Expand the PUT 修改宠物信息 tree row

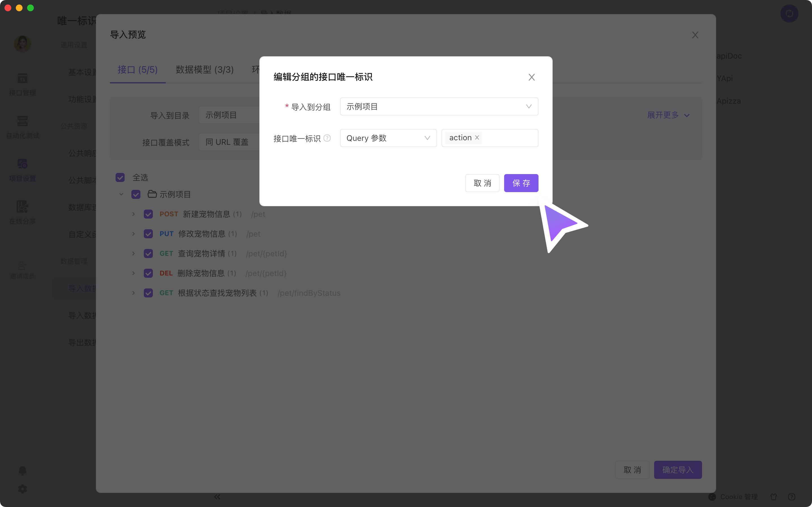[134, 234]
